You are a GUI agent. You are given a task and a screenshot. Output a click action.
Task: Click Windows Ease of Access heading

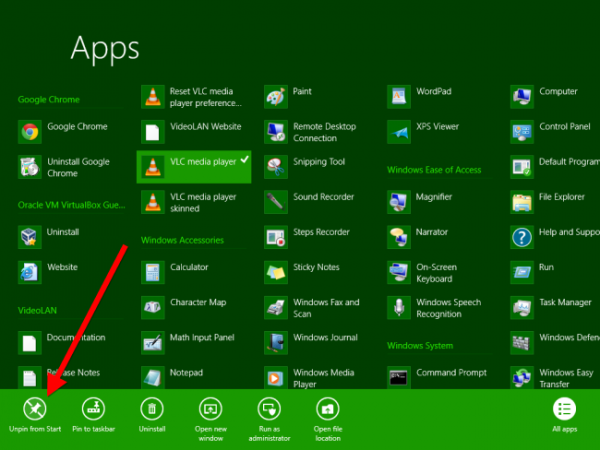pyautogui.click(x=434, y=170)
